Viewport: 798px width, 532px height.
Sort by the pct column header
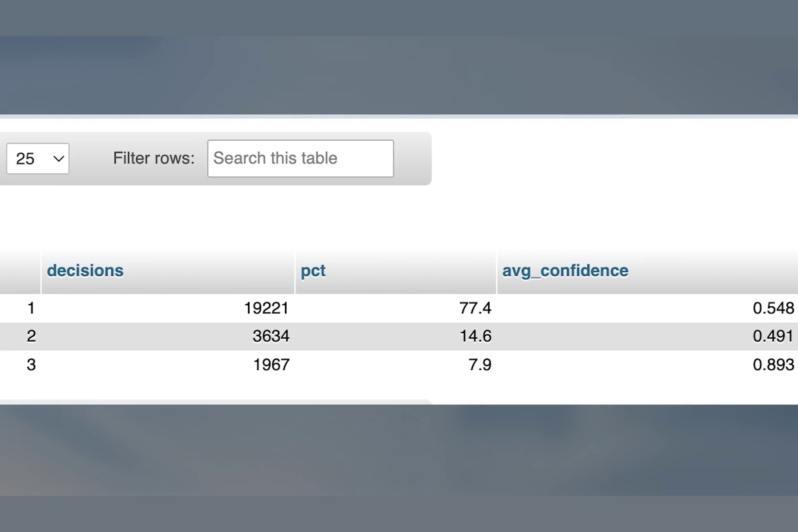313,271
